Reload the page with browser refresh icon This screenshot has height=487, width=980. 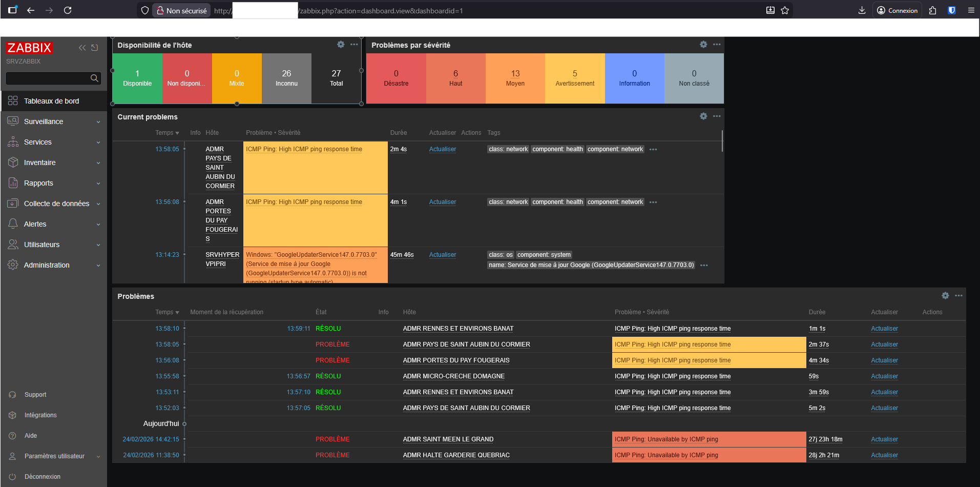click(68, 10)
